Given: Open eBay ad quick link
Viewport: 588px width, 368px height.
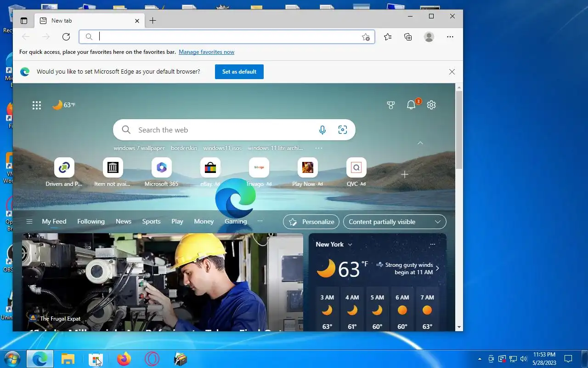Looking at the screenshot, I should click(210, 172).
